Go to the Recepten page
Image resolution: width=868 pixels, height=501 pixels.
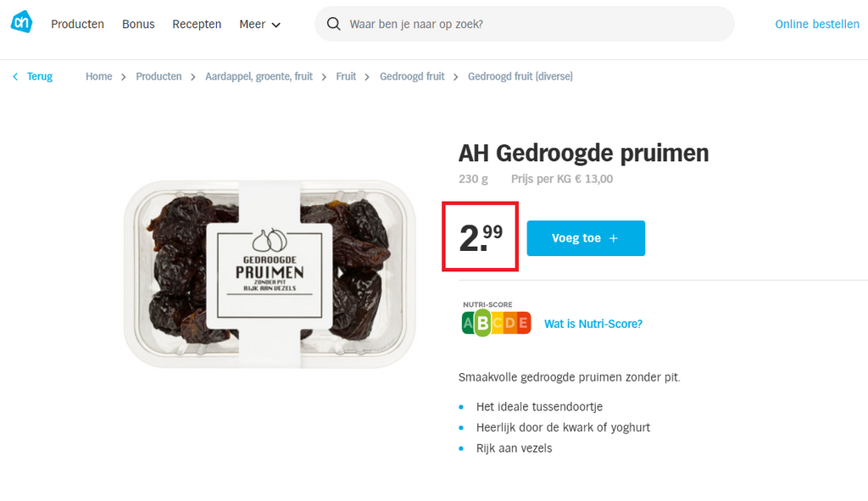197,24
